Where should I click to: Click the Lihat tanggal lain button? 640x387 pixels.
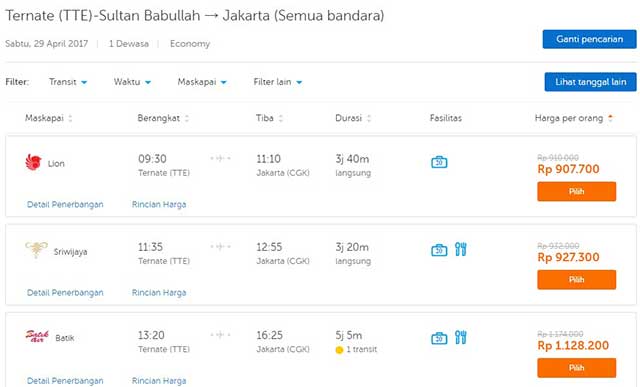click(590, 82)
